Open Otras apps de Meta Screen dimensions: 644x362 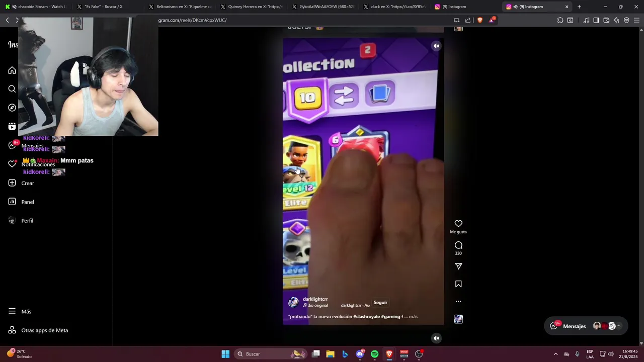pos(38,330)
